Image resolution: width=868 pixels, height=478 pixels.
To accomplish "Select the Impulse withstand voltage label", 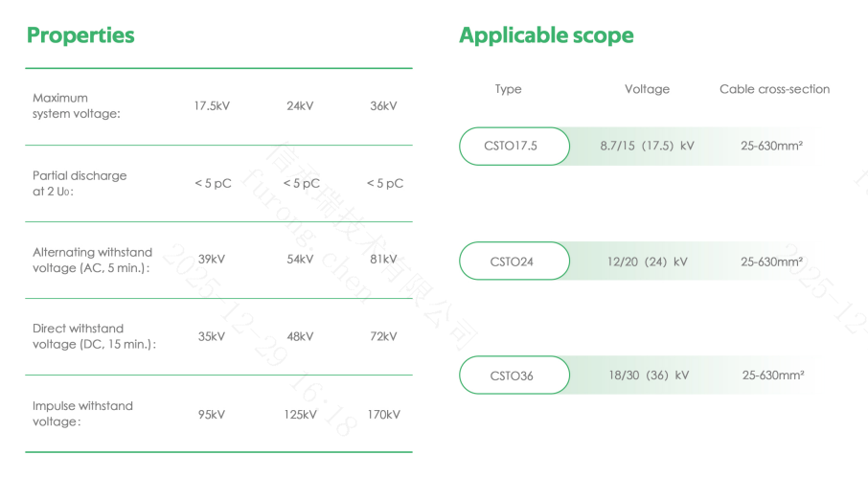I will [x=82, y=413].
